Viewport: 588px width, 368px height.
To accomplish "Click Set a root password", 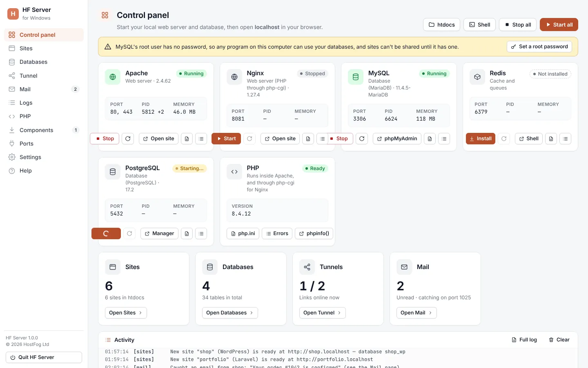I will point(539,47).
